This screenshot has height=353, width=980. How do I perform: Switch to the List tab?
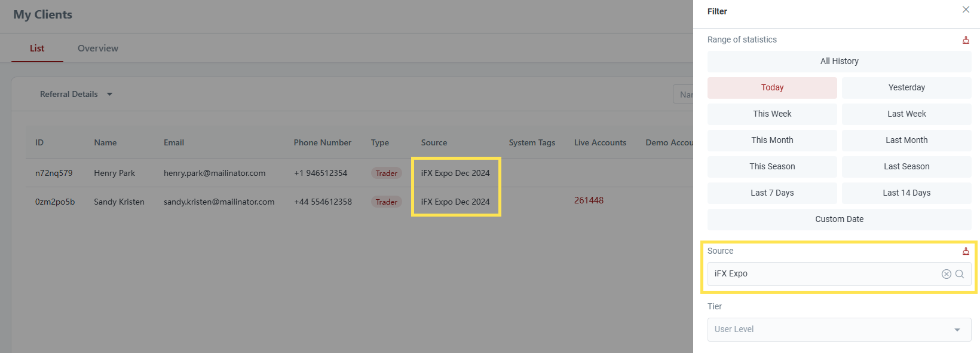coord(37,48)
